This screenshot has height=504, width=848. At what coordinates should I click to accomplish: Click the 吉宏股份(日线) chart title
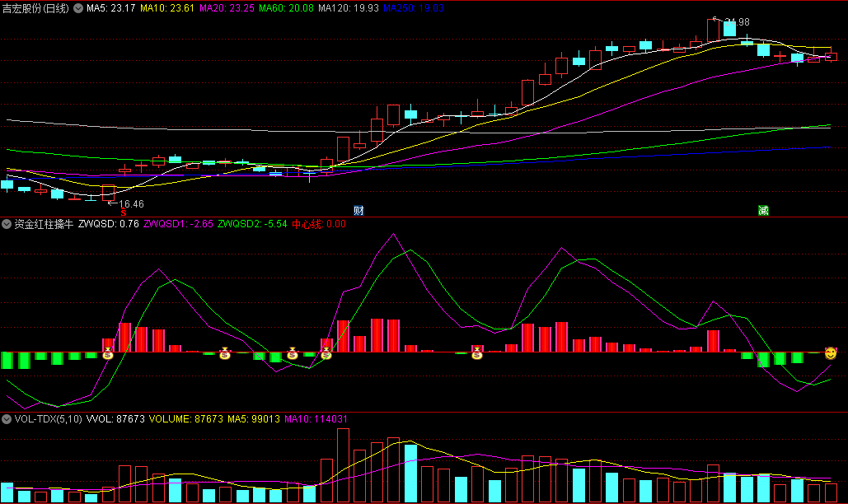pyautogui.click(x=35, y=8)
